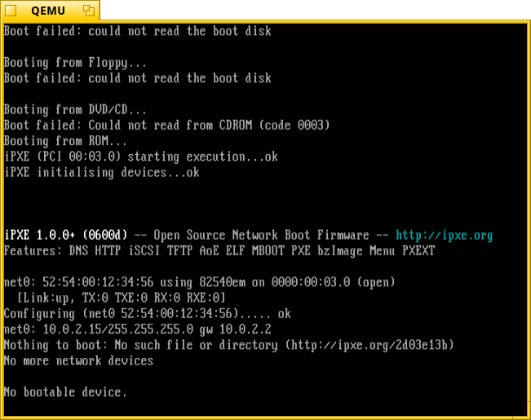
Task: Click the IP address 10.0.2.15/255.255.255.0 text
Action: pos(118,329)
